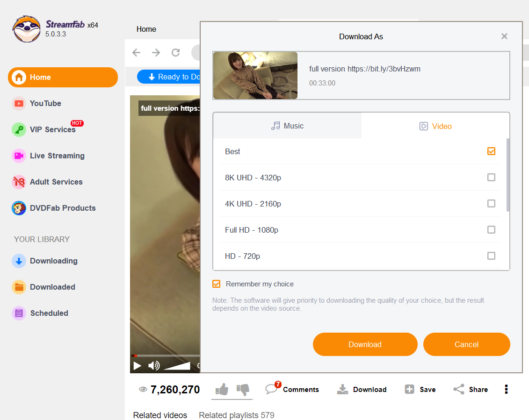
Task: Go back with browser back arrow
Action: point(136,53)
